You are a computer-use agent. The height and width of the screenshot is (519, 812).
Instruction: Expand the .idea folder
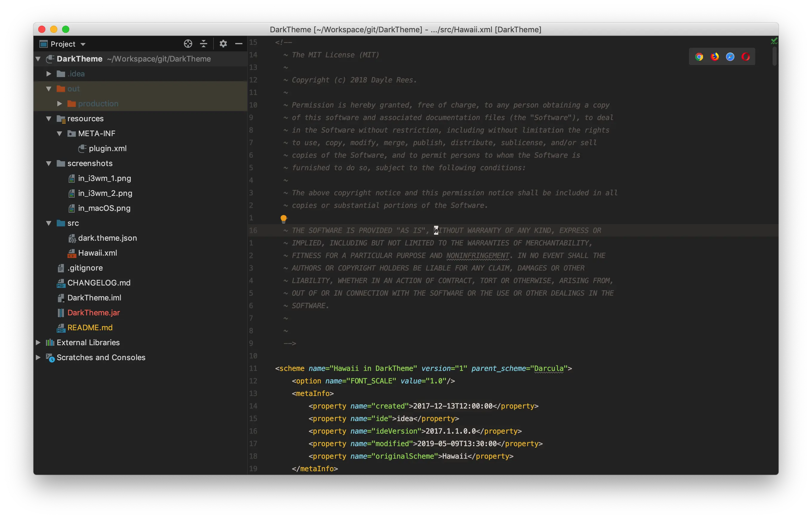[x=49, y=74]
